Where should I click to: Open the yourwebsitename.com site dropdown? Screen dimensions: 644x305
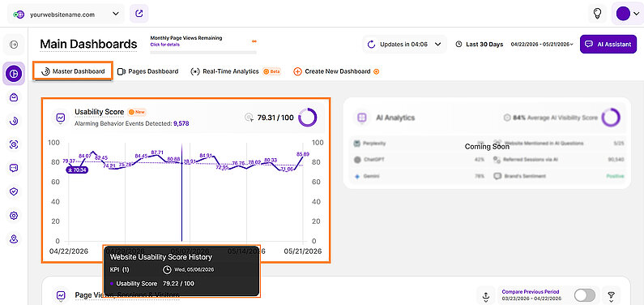point(66,15)
